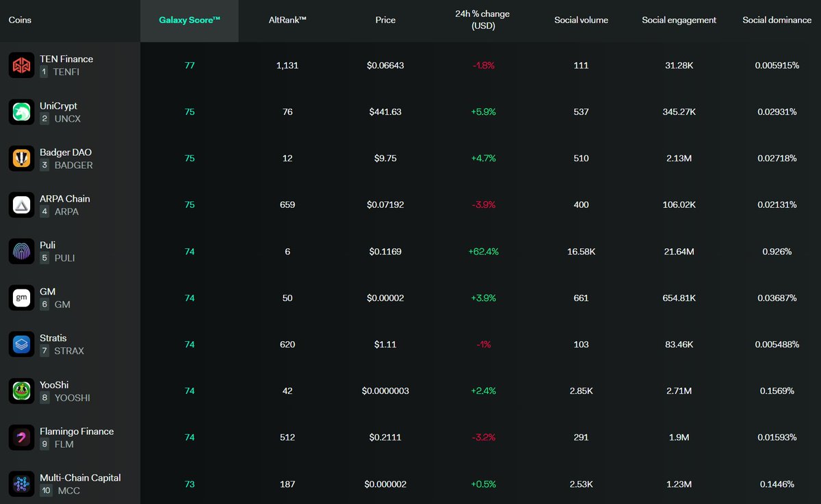
Task: Click the UNCX ticker symbol
Action: (68, 119)
